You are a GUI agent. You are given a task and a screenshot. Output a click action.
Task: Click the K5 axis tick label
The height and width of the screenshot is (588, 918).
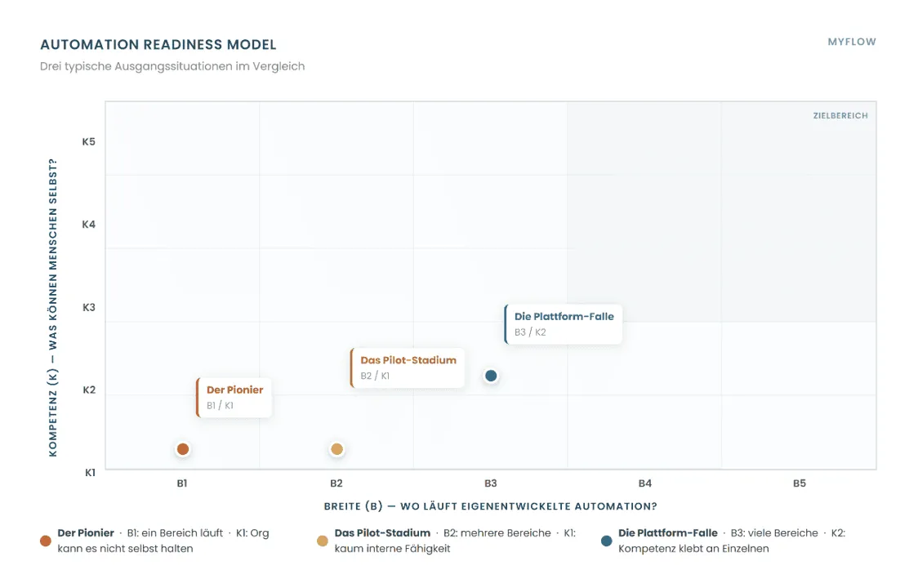88,142
